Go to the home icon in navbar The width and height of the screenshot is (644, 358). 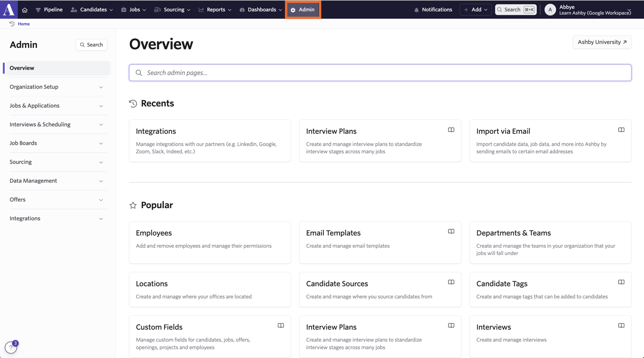pos(25,10)
